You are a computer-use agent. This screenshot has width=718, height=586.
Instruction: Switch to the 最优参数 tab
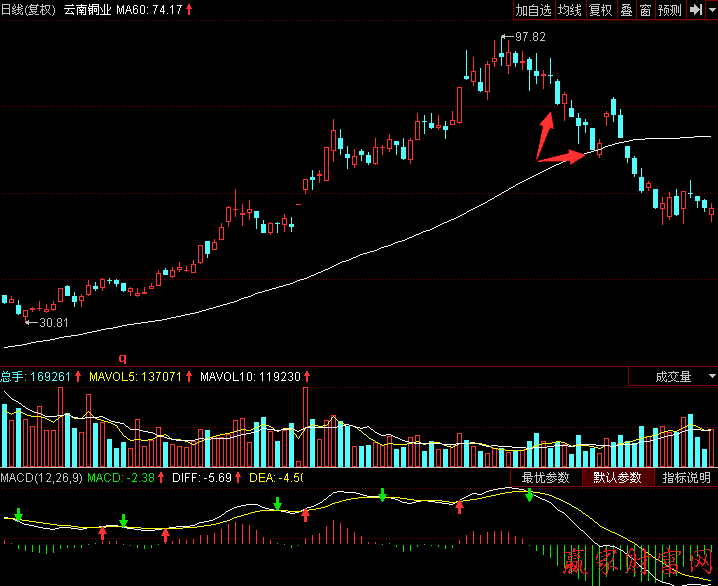point(545,478)
